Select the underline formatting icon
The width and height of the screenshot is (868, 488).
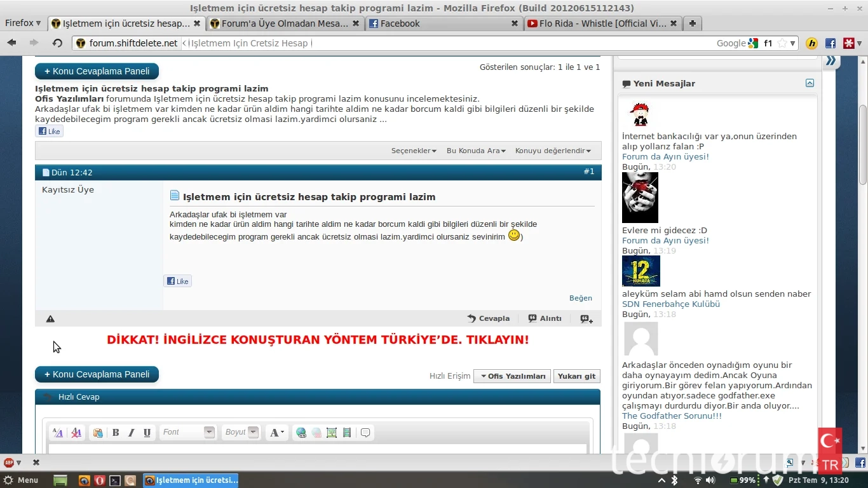pyautogui.click(x=146, y=433)
